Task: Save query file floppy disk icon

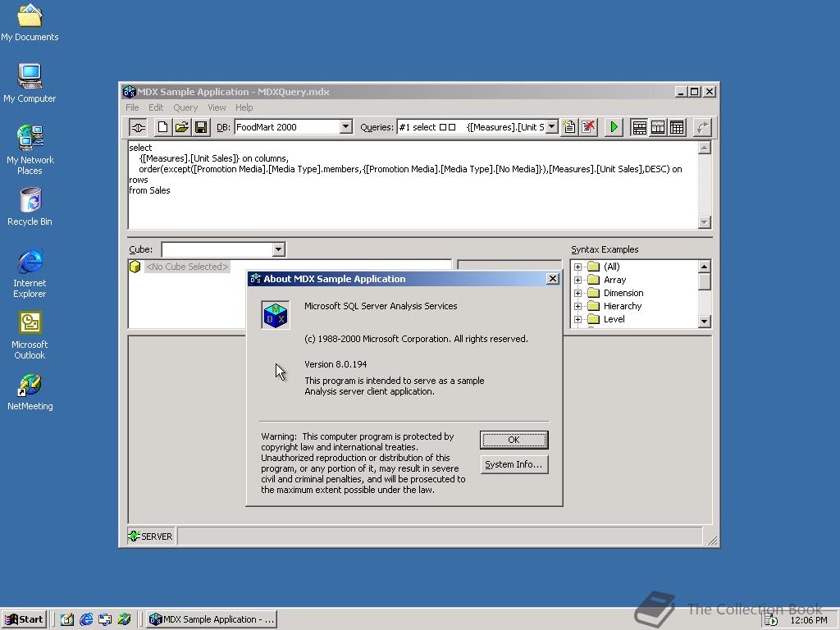Action: [201, 127]
